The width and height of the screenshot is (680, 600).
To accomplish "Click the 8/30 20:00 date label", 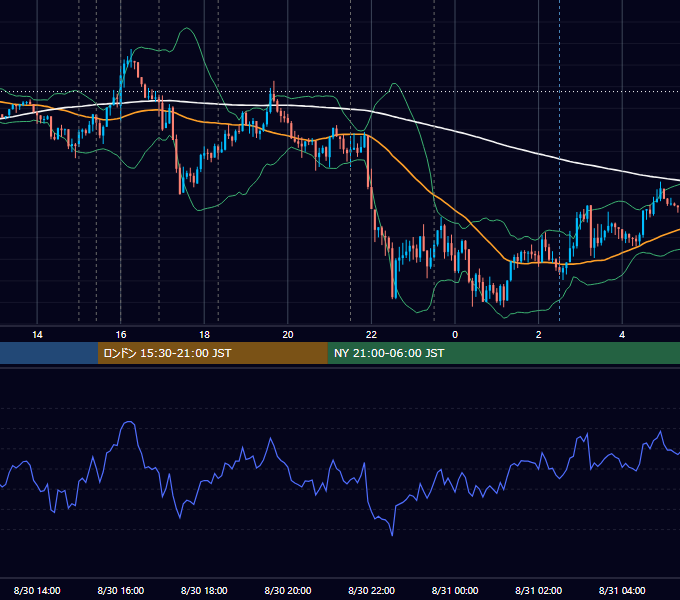I will pyautogui.click(x=288, y=590).
